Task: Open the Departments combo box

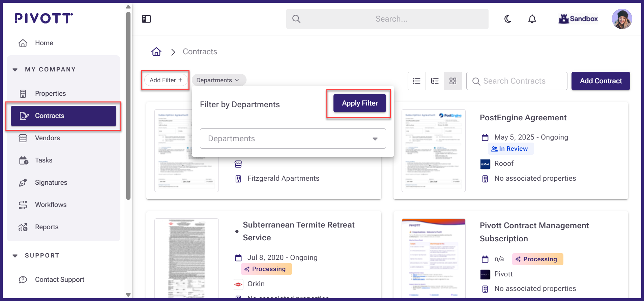Action: (x=293, y=139)
